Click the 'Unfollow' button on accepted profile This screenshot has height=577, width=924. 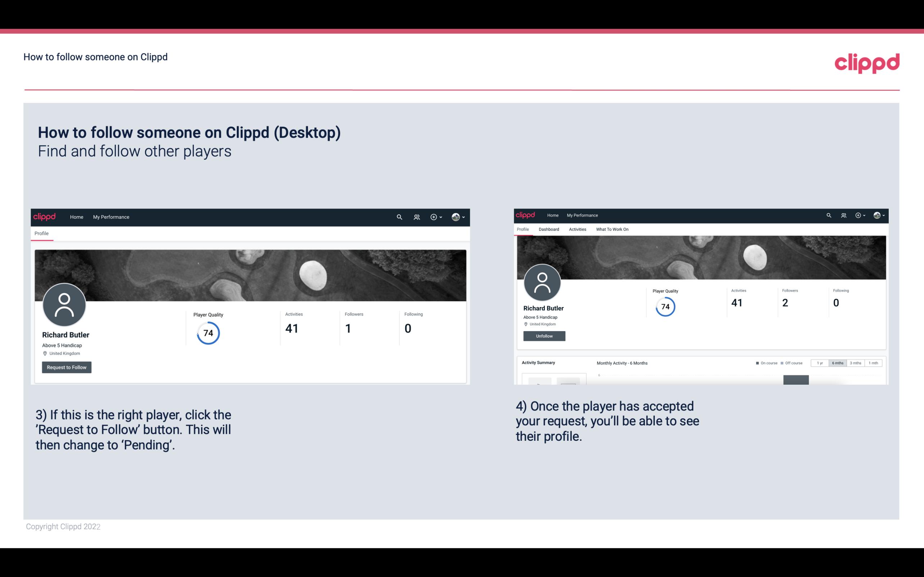[544, 336]
